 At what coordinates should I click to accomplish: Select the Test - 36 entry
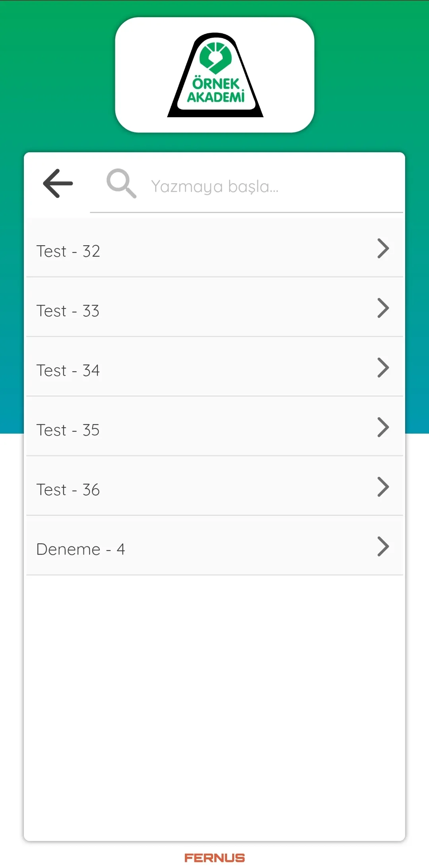(x=215, y=486)
